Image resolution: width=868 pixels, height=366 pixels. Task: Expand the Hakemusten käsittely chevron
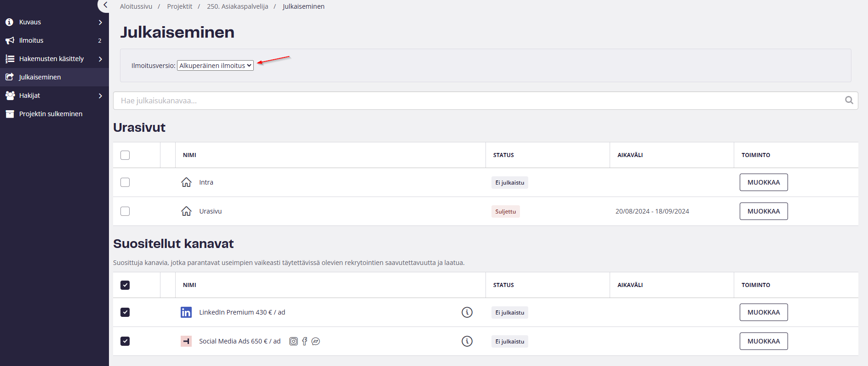[x=100, y=59]
